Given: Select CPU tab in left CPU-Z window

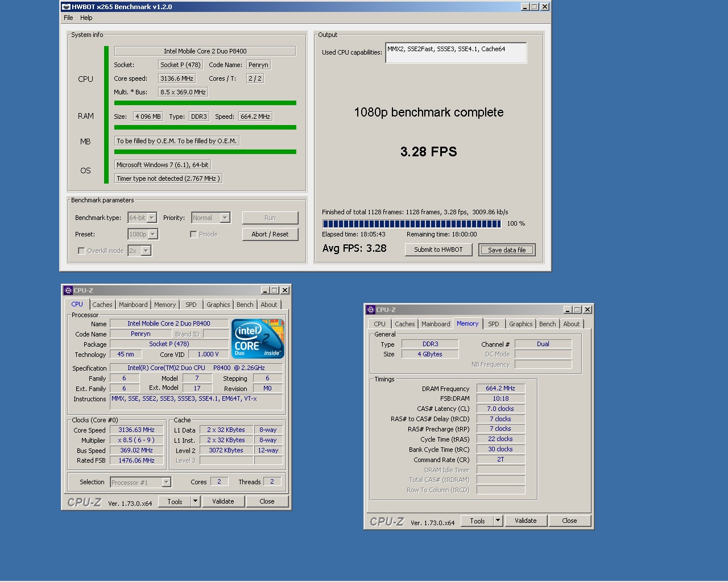Looking at the screenshot, I should [x=77, y=304].
